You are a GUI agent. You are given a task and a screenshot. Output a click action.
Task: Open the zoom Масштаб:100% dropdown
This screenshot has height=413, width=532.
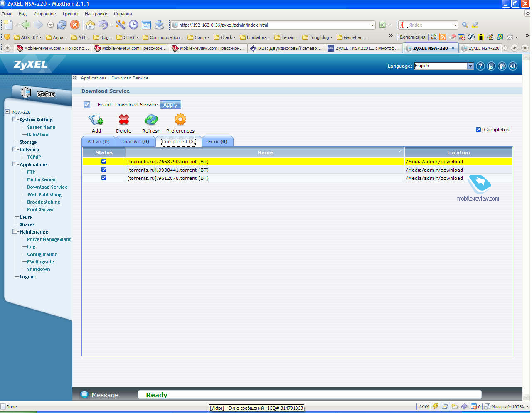point(527,407)
